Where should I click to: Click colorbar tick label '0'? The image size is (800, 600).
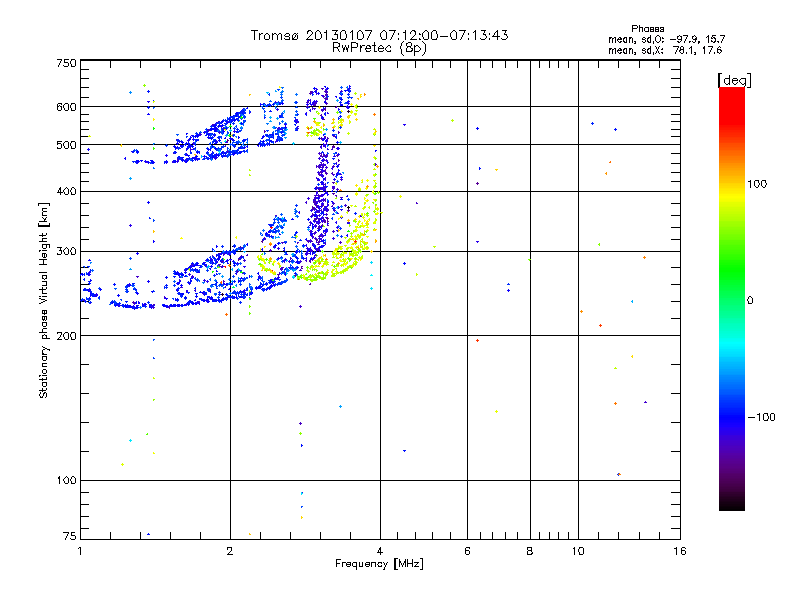point(750,301)
